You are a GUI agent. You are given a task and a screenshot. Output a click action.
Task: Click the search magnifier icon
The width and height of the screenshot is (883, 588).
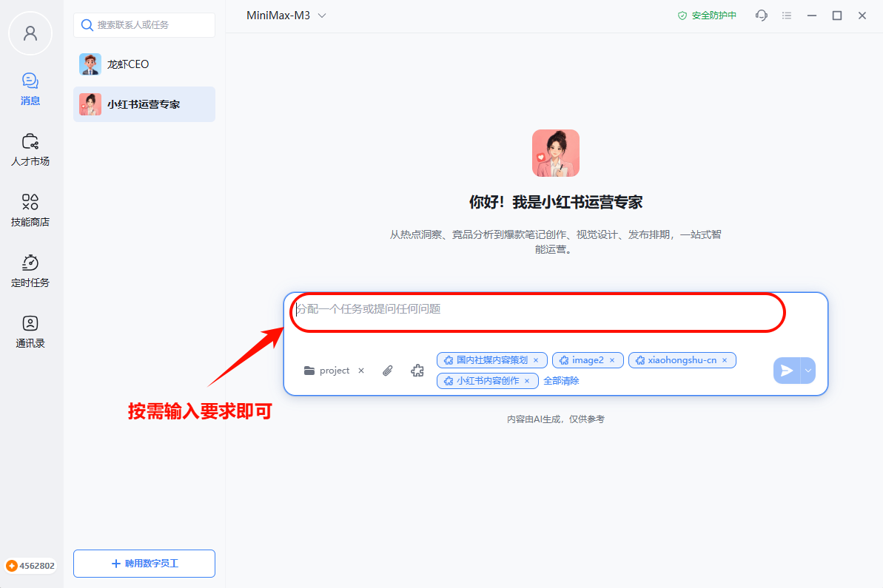tap(87, 24)
